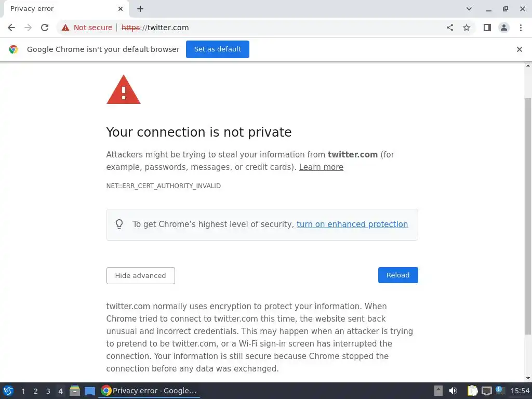Viewport: 532px width, 399px height.
Task: Go back using the back arrow
Action: [x=11, y=28]
